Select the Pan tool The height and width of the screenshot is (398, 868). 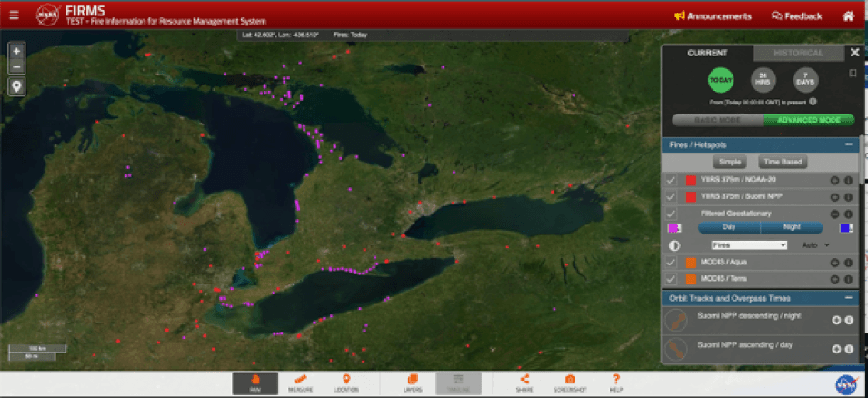pos(255,383)
